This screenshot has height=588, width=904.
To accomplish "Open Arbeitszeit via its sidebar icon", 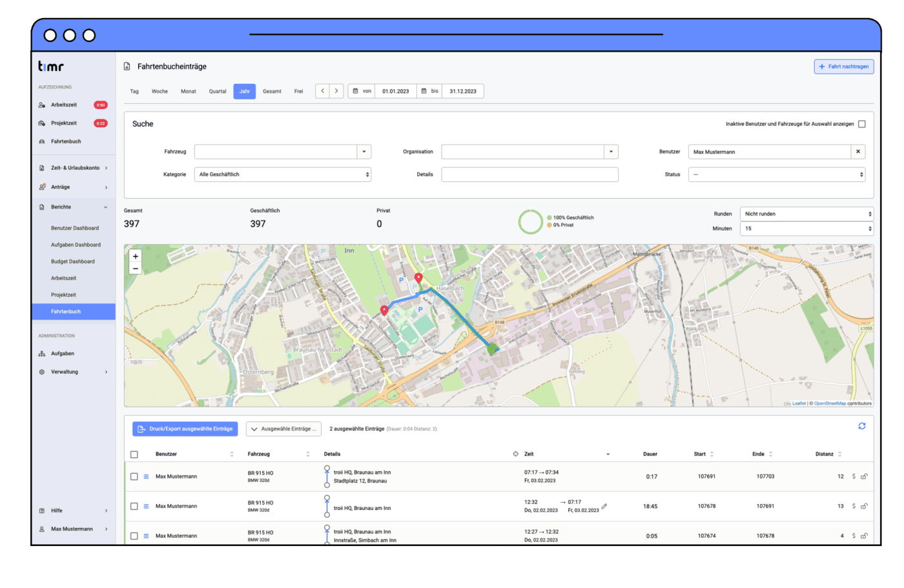I will pyautogui.click(x=42, y=105).
